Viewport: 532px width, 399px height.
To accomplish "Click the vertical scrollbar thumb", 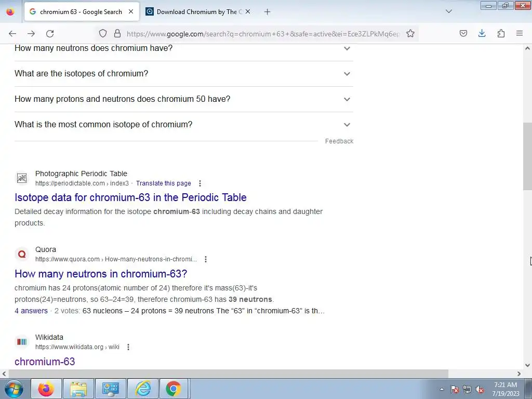I will point(527,156).
